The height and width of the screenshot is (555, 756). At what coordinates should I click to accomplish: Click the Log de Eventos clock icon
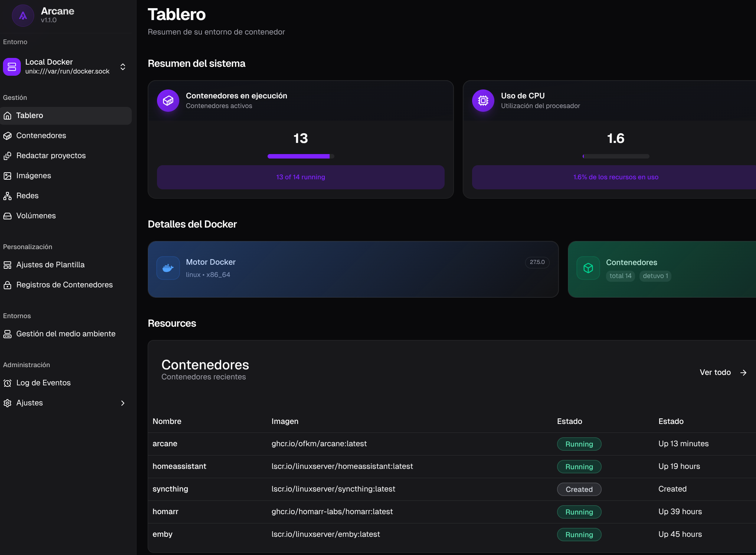pyautogui.click(x=7, y=383)
